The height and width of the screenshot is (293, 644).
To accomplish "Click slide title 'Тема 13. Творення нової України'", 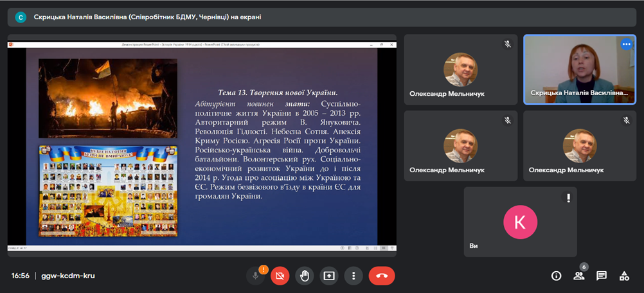I will pos(278,93).
